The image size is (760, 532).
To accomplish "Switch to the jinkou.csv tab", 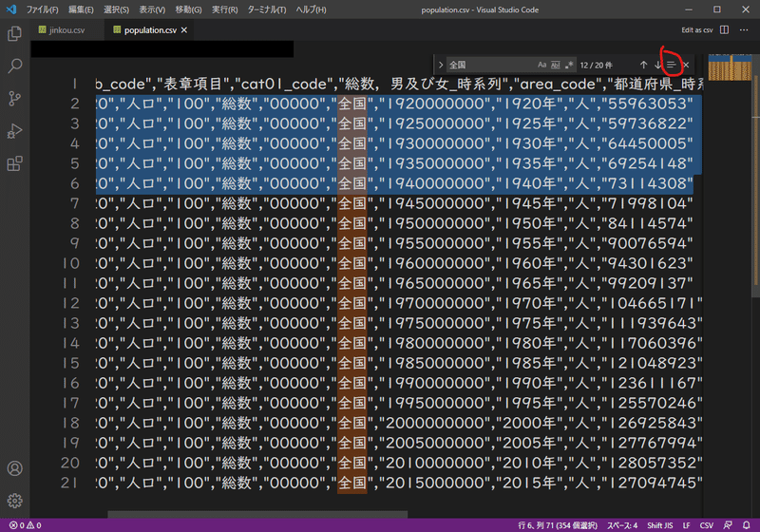I will pyautogui.click(x=66, y=30).
